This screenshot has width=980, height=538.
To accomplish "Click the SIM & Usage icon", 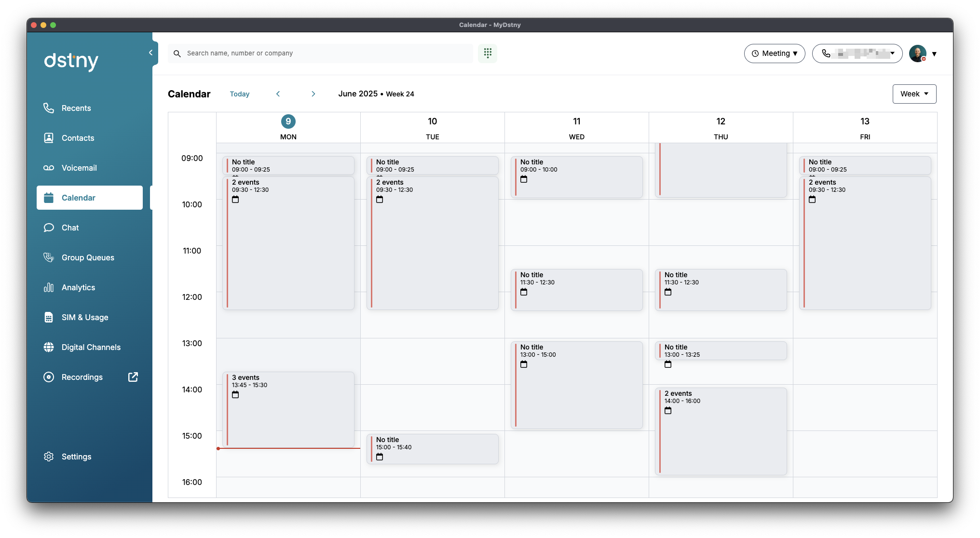I will pos(49,317).
